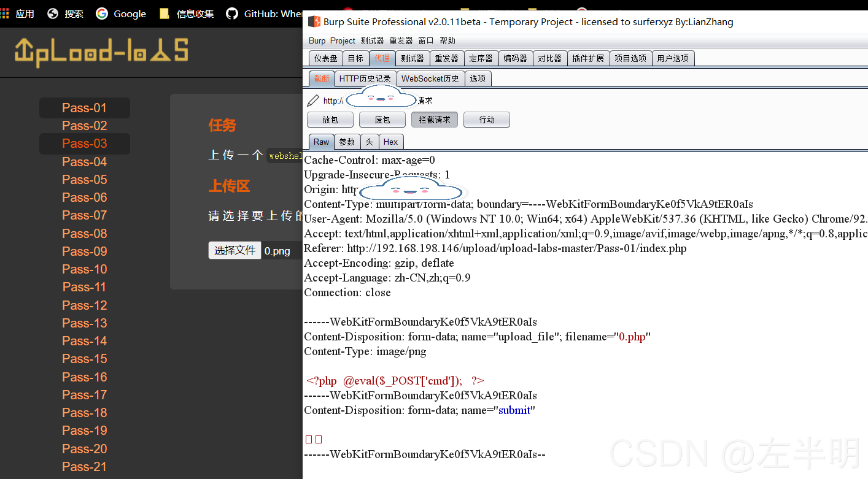The width and height of the screenshot is (868, 479).
Task: Switch to the 项目选项 tab
Action: pos(630,58)
